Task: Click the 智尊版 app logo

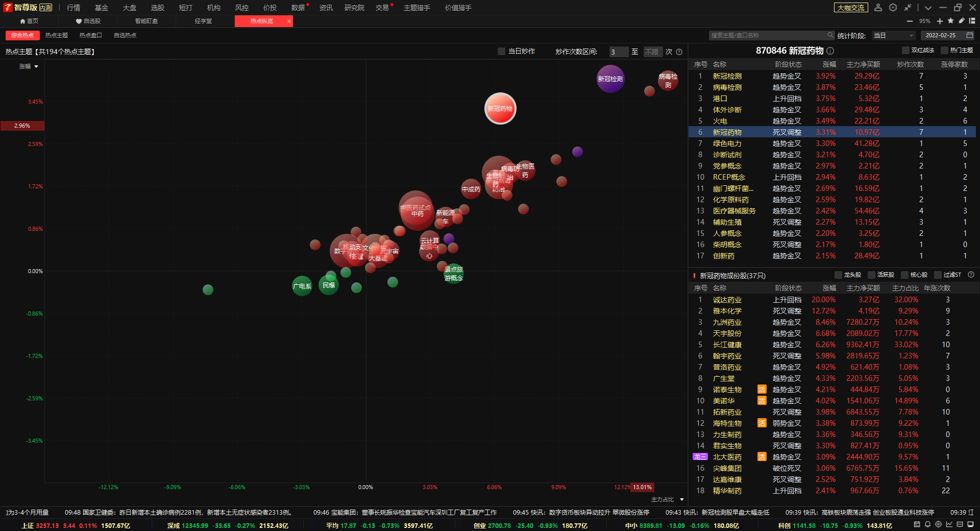Action: (8, 7)
